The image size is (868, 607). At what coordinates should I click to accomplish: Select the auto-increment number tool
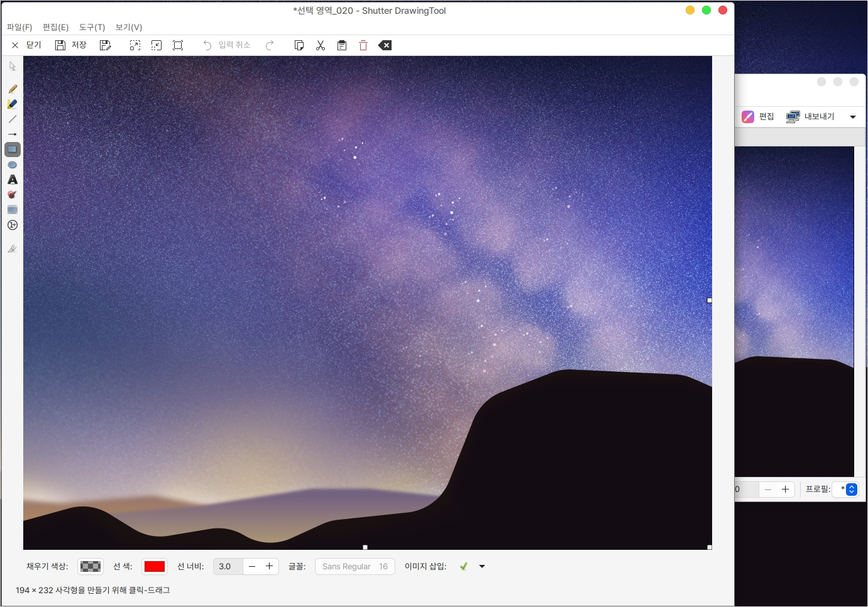point(13,225)
